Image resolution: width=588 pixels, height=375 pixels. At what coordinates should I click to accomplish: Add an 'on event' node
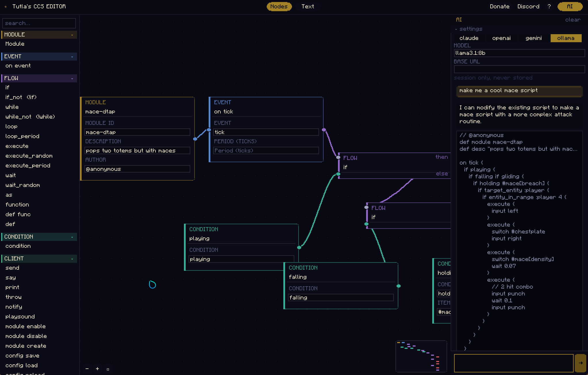tap(18, 66)
